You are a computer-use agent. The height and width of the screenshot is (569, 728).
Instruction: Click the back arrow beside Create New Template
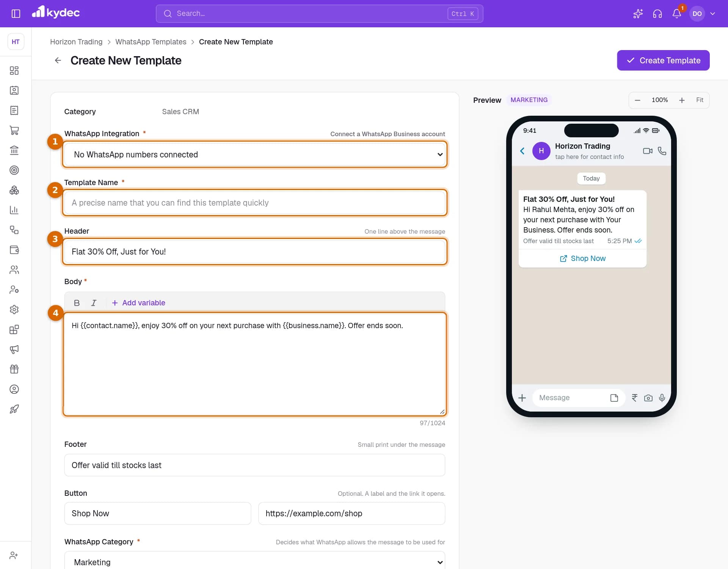point(58,60)
